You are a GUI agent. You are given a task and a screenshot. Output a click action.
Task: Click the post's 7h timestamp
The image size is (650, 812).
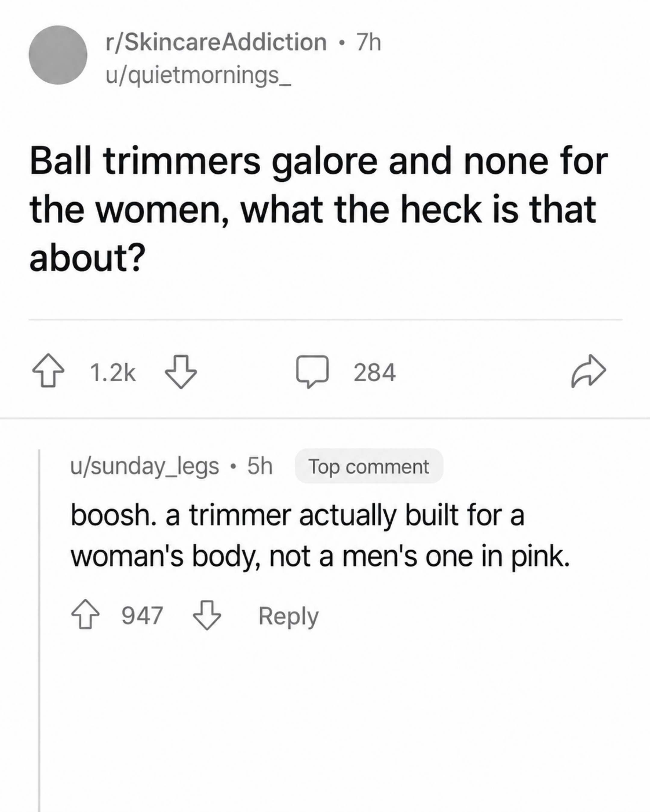point(369,42)
